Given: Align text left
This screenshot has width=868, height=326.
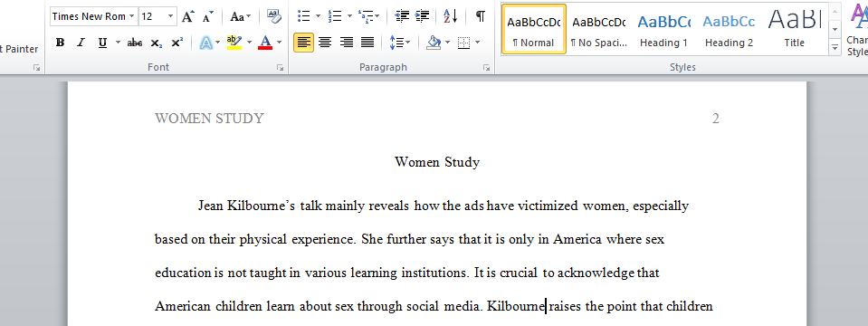Looking at the screenshot, I should pos(303,43).
